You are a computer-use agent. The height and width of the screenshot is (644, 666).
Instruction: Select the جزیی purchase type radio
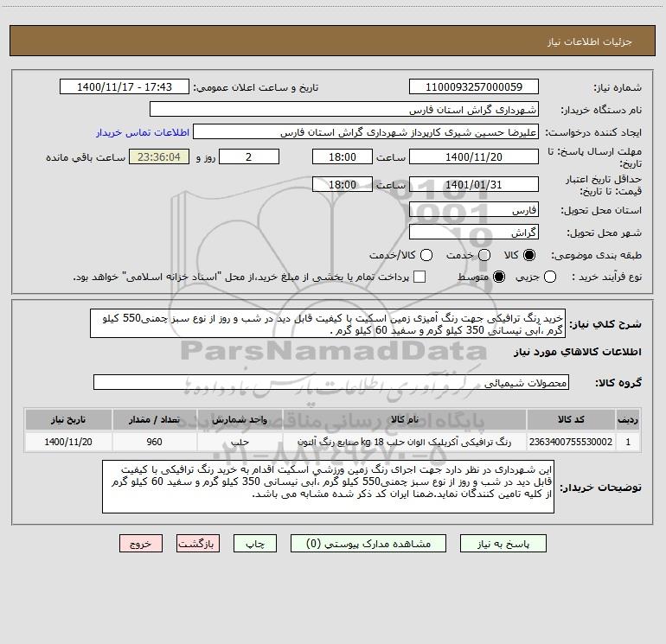550,277
